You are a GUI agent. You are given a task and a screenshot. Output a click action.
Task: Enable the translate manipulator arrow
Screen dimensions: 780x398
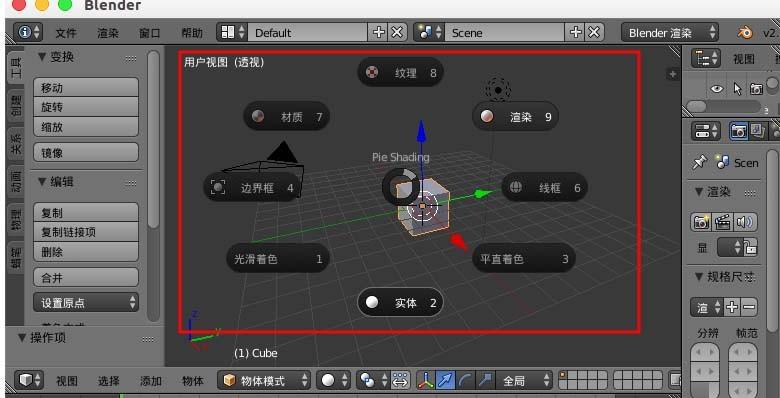445,381
